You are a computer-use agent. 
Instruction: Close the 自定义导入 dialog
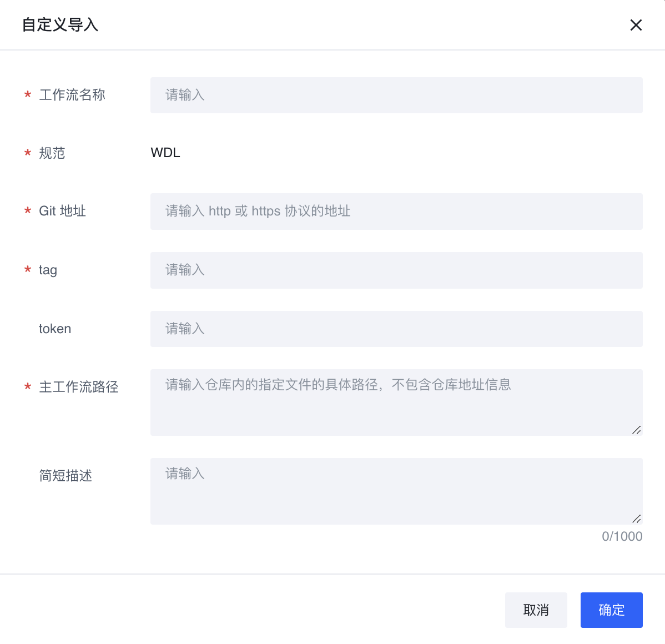pyautogui.click(x=636, y=25)
